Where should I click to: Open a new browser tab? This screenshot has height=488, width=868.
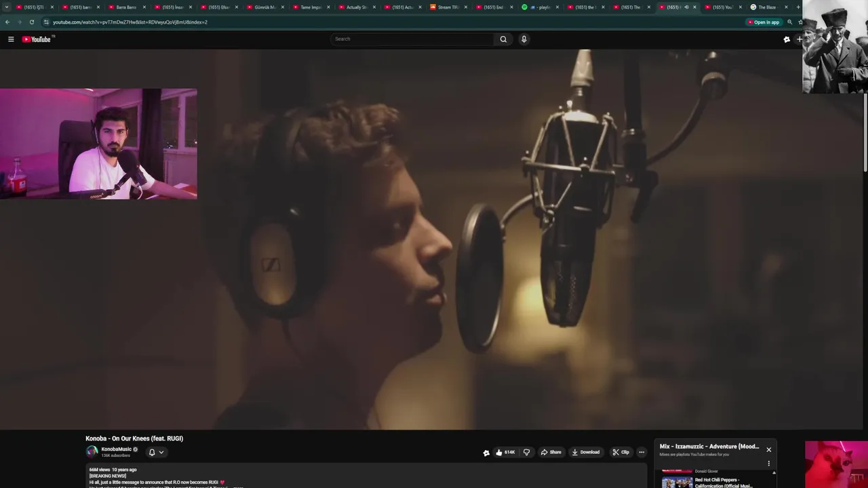point(798,7)
